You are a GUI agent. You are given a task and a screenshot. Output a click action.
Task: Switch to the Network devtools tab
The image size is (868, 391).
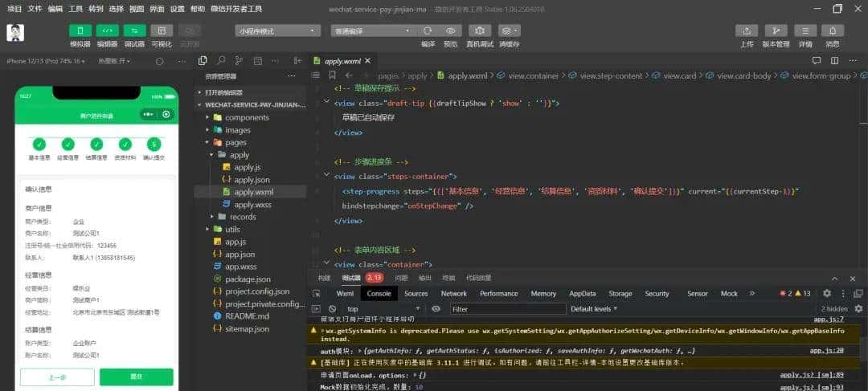[x=454, y=294]
